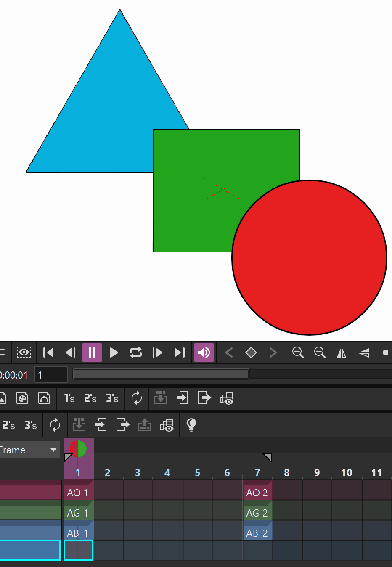Select the AO 2 cell in timeline

click(x=257, y=493)
